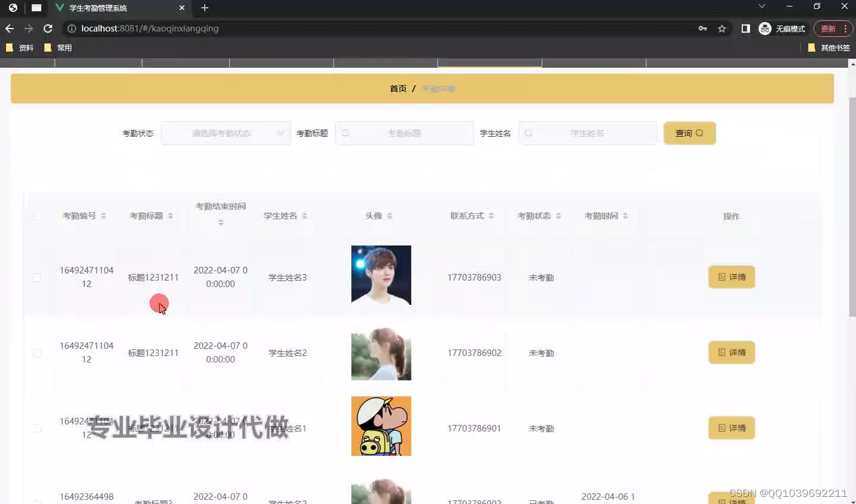Open the tab search chevron in title bar
The image size is (856, 504).
761,6
